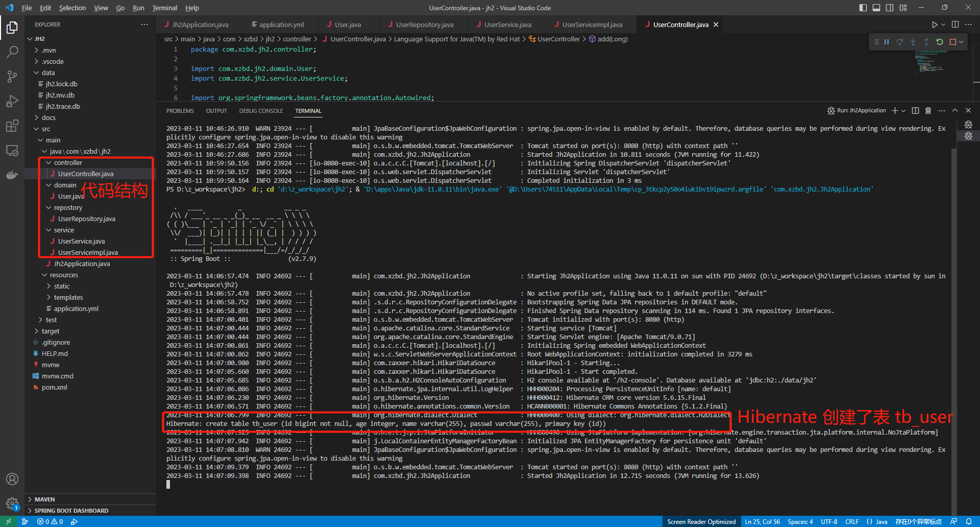Create a new terminal with the plus icon
This screenshot has width=980, height=527.
tap(895, 110)
